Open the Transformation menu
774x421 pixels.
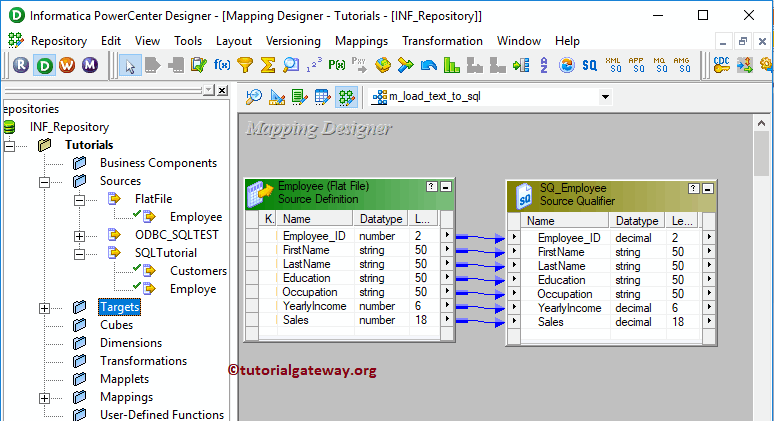point(442,41)
